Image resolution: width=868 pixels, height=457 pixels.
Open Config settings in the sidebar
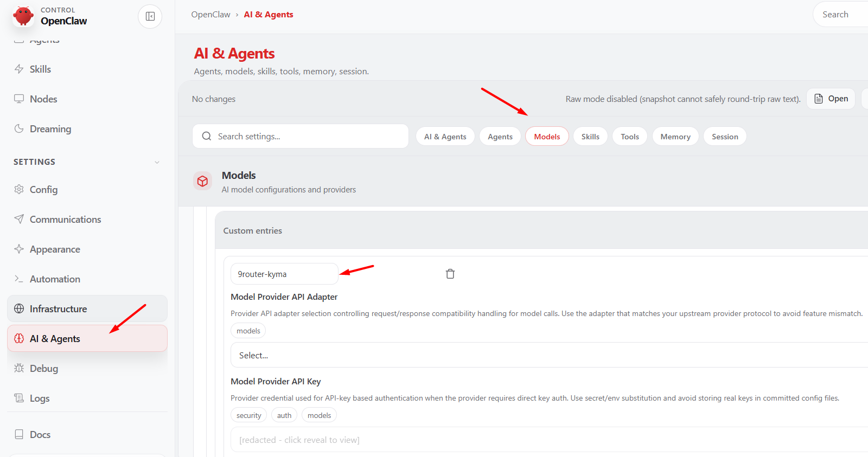pos(87,189)
